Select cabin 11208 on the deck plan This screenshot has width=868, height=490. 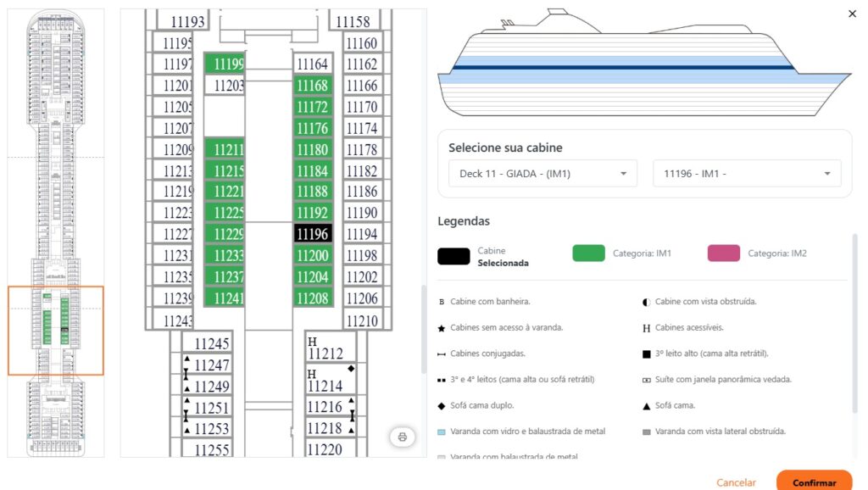pos(312,298)
